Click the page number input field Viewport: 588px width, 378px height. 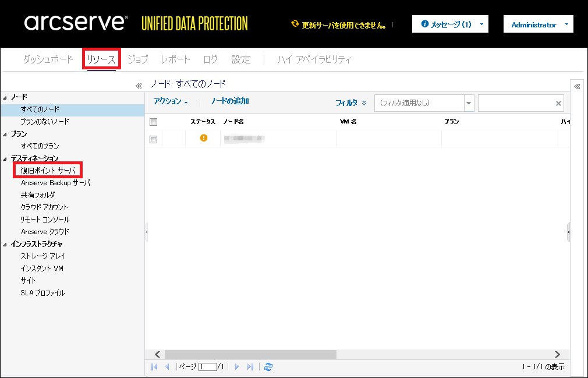(208, 367)
